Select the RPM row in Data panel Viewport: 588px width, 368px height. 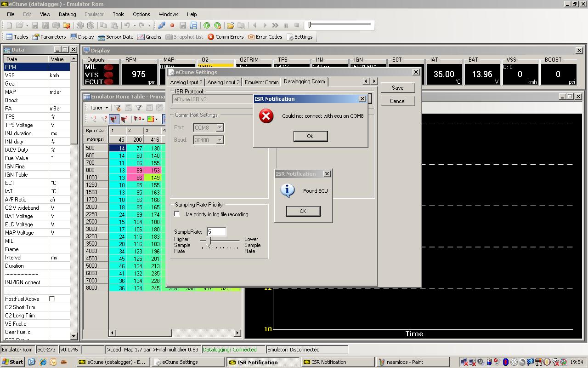pos(36,67)
